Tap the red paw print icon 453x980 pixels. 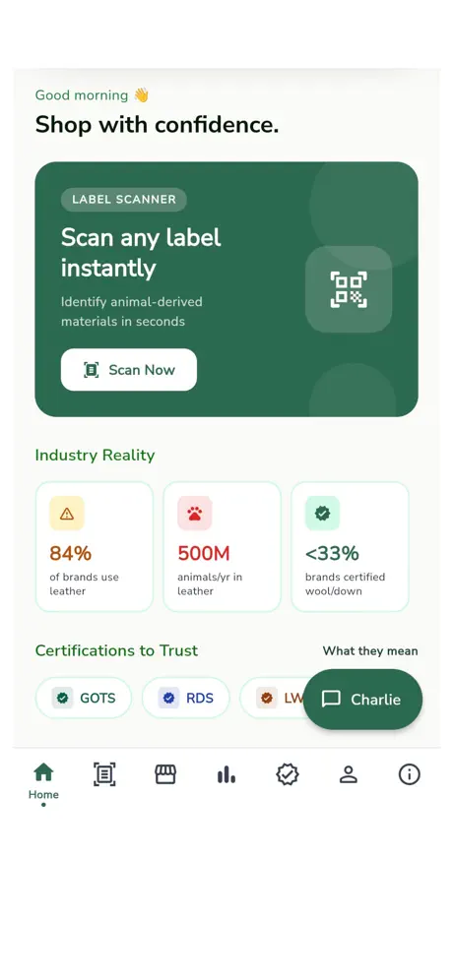195,514
